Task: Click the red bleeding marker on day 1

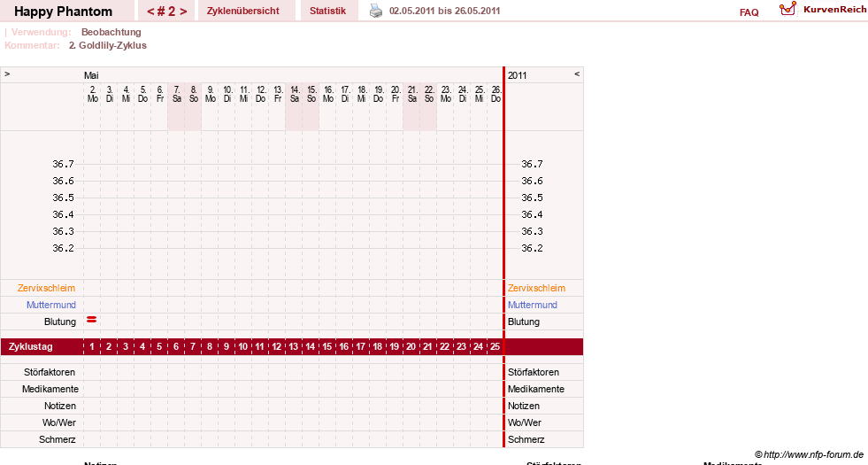Action: coord(92,320)
